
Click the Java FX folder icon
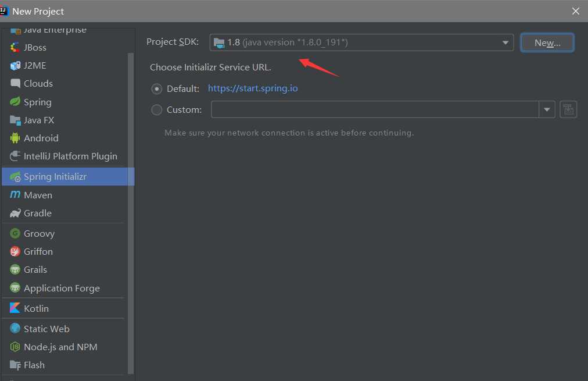15,120
